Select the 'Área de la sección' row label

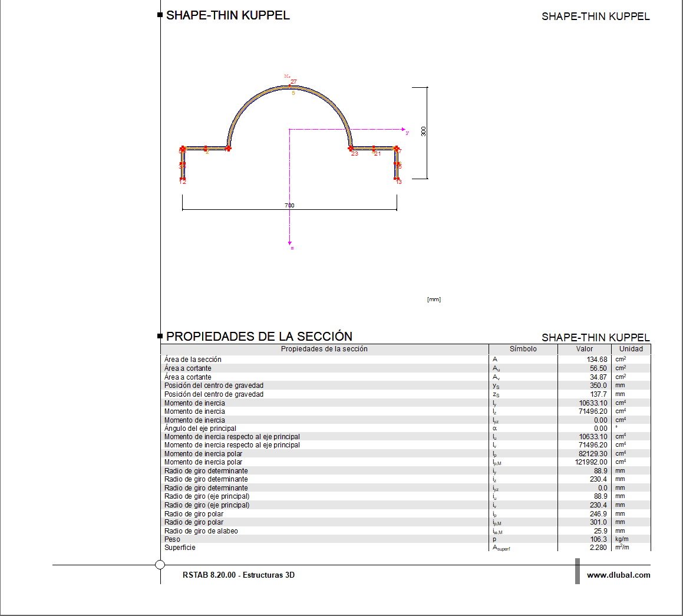193,360
